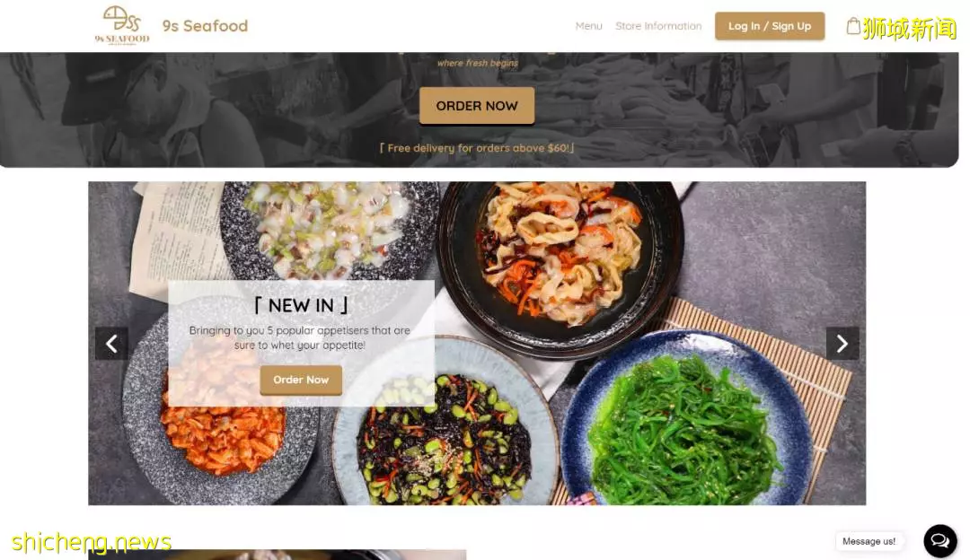The height and width of the screenshot is (560, 970).
Task: Click the partially visible image at bottom
Action: (278, 555)
